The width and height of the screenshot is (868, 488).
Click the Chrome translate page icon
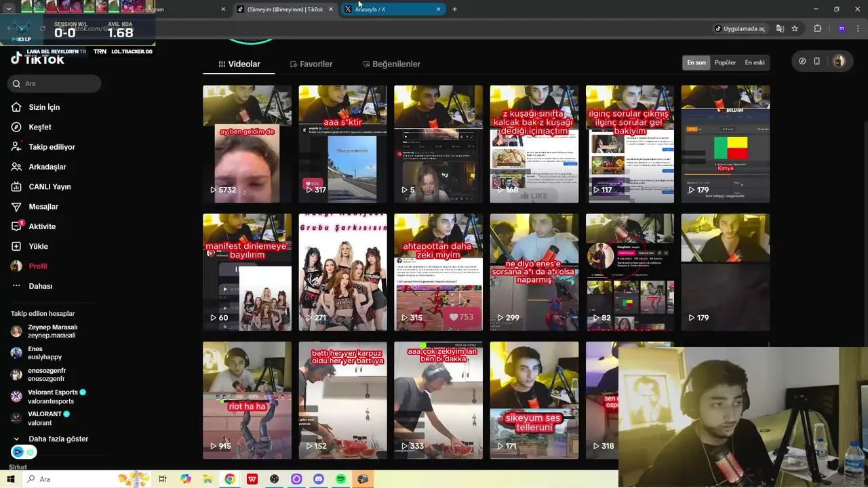pyautogui.click(x=780, y=28)
